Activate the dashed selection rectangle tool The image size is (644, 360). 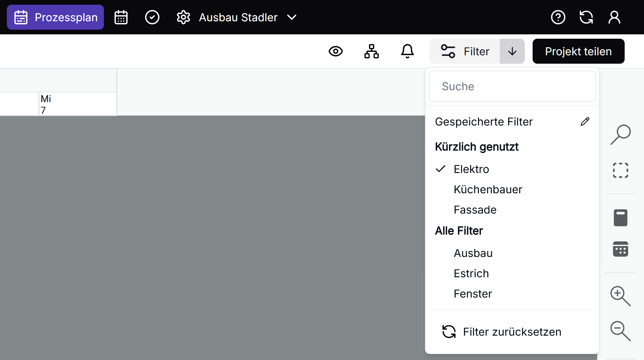coord(620,170)
